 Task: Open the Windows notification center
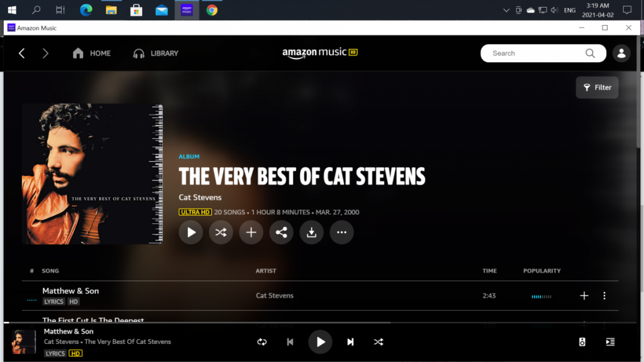627,10
